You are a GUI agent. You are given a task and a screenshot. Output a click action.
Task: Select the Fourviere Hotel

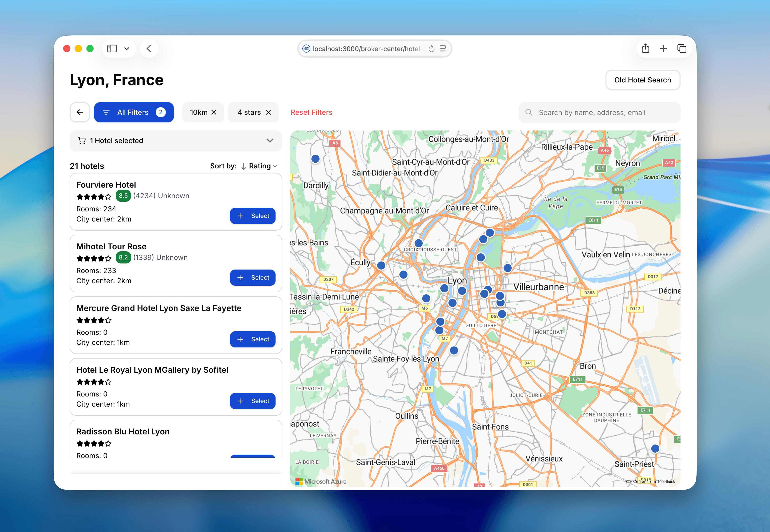click(x=253, y=216)
